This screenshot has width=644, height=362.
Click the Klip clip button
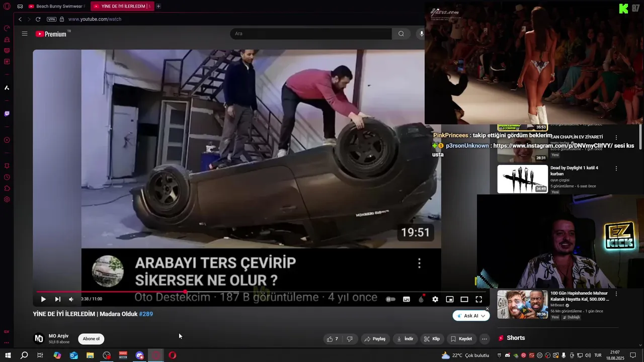point(432,339)
